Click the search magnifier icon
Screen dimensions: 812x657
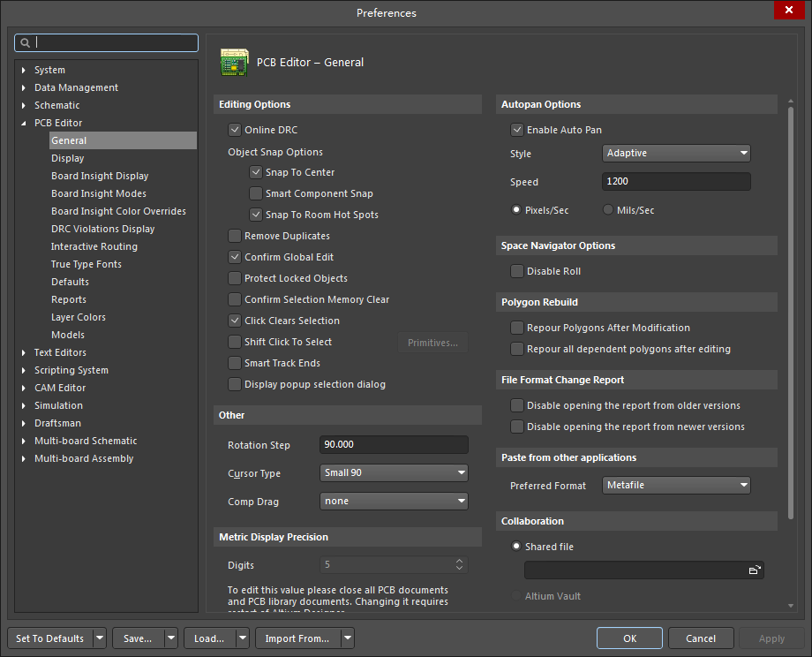(x=25, y=43)
